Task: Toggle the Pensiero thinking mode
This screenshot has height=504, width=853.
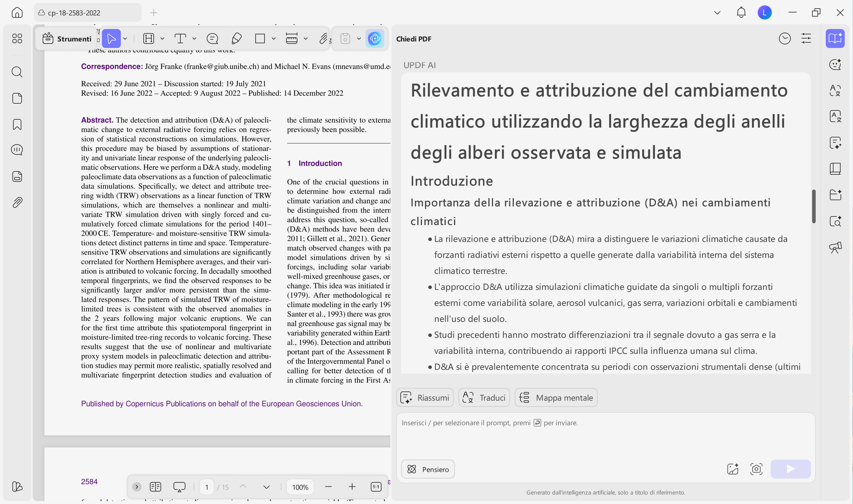Action: (x=428, y=469)
